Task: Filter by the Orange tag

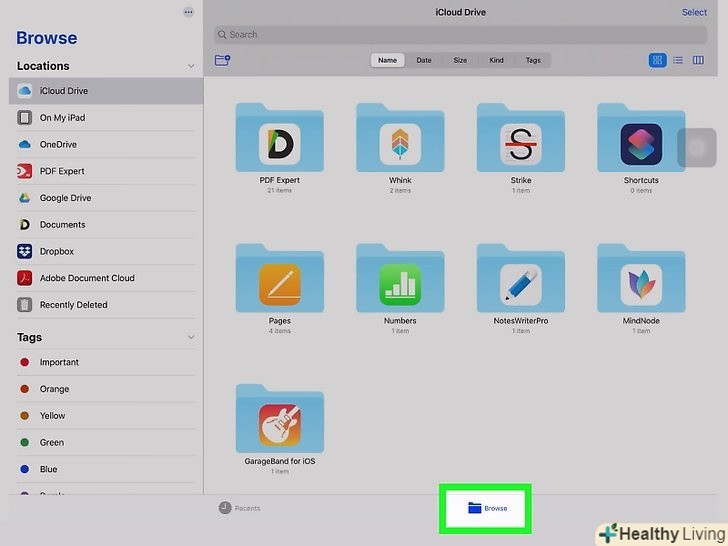Action: [106, 389]
